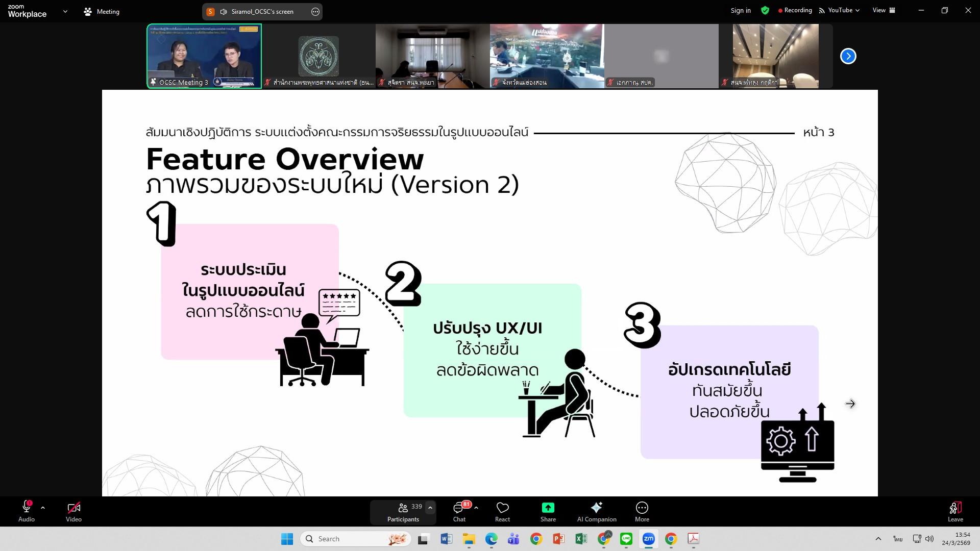Open the More options ellipsis in toolbar
This screenshot has width=980, height=551.
point(642,512)
